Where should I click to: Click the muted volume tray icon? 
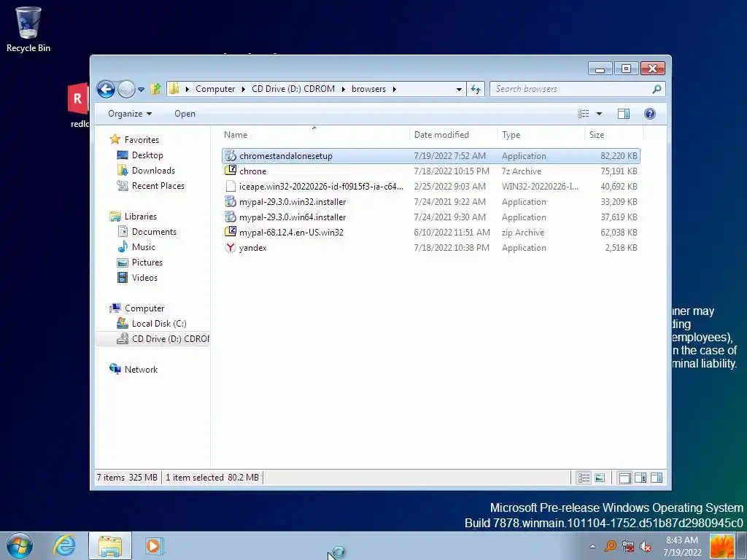(646, 546)
